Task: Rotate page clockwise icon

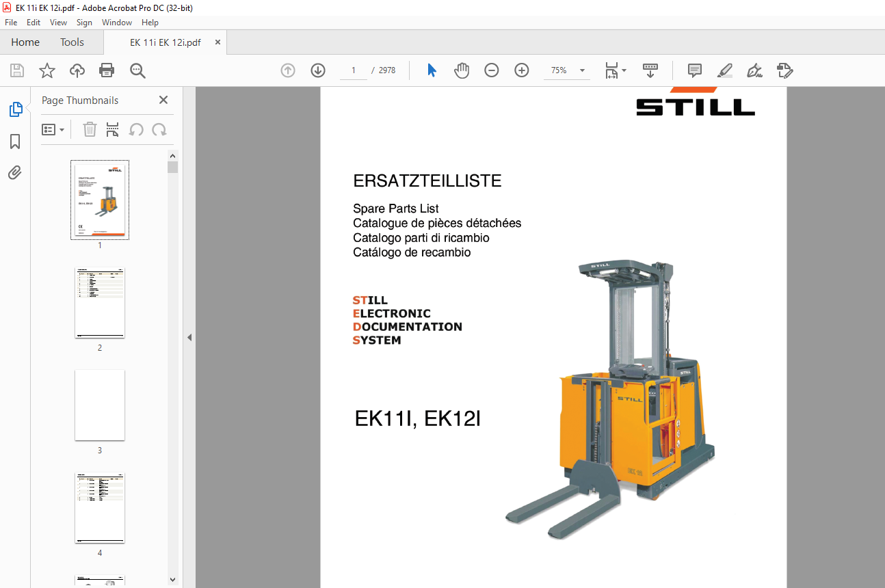Action: pos(159,129)
